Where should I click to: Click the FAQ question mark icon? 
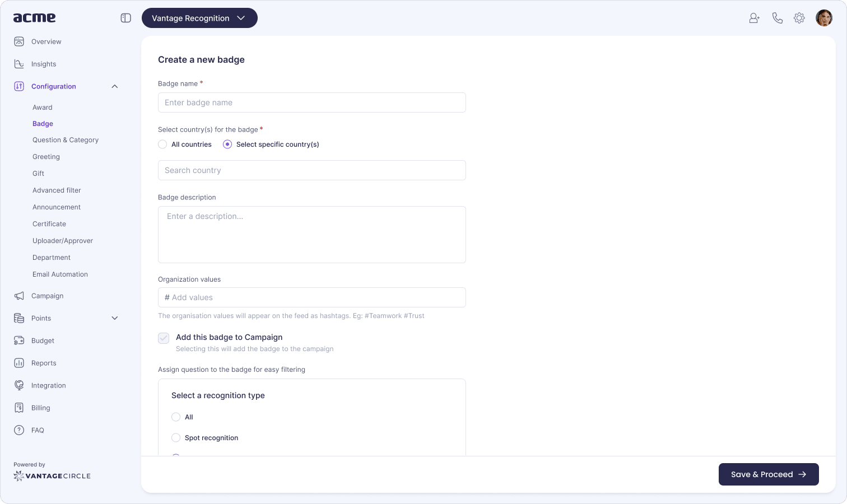19,430
